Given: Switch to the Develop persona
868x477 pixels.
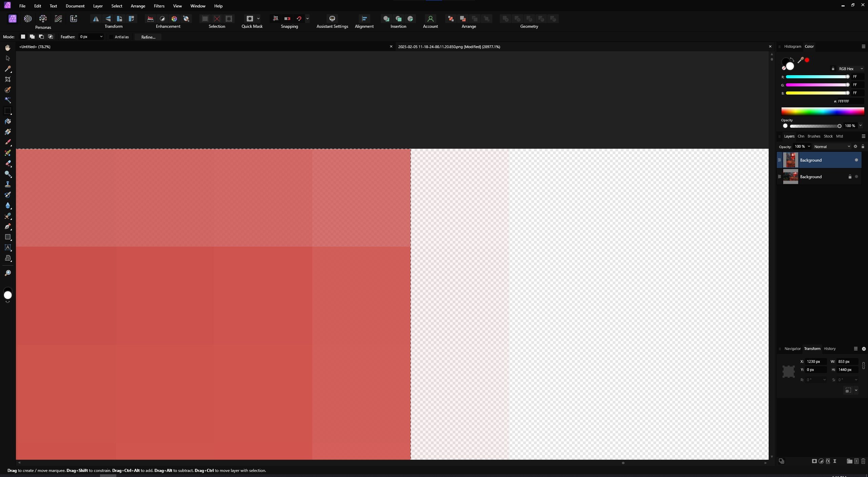Looking at the screenshot, I should [43, 19].
